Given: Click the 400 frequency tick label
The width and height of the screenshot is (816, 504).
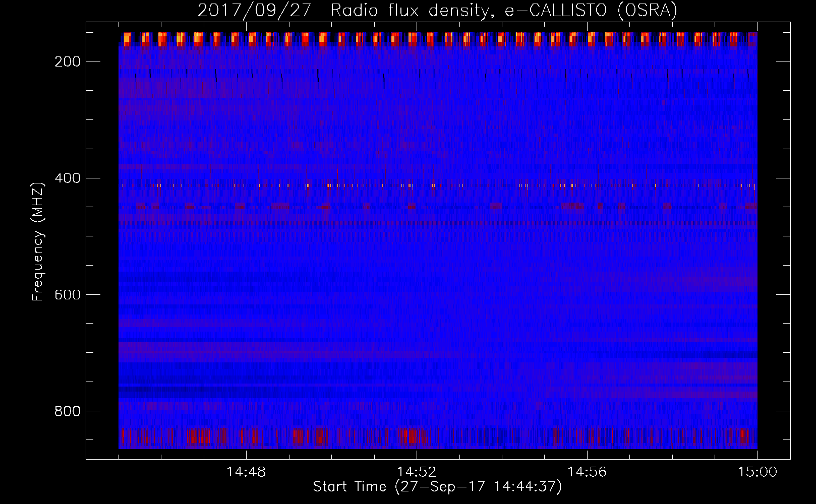Looking at the screenshot, I should click(68, 178).
